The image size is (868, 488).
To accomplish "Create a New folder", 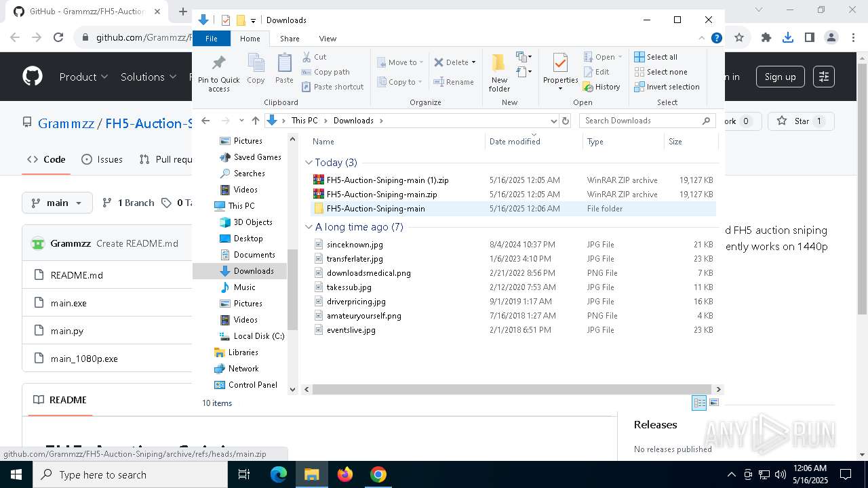I will pyautogui.click(x=499, y=73).
